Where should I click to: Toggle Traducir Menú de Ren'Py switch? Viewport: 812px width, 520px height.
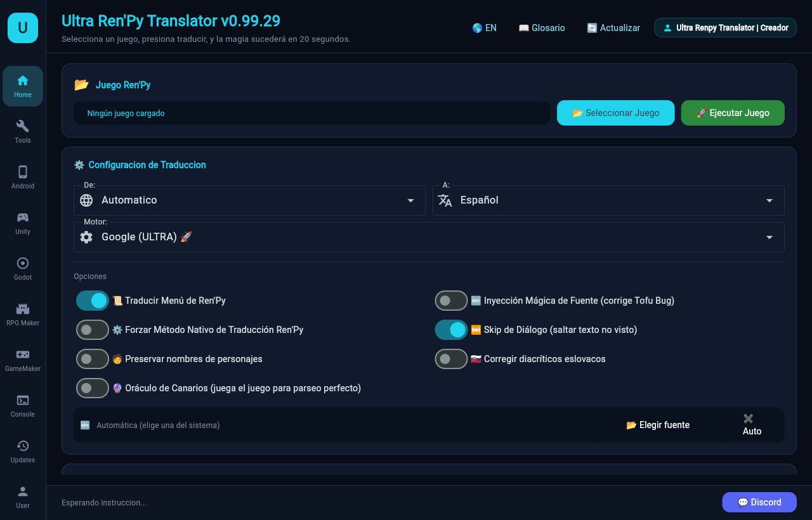pos(93,301)
